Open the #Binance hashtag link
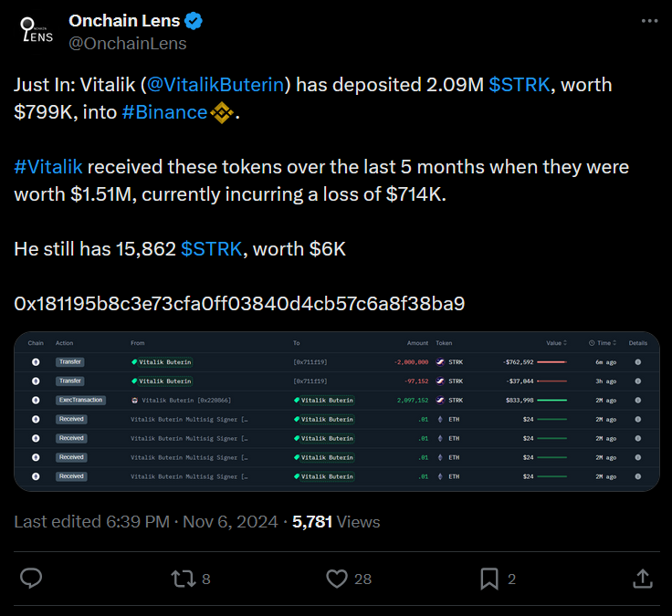 [164, 112]
